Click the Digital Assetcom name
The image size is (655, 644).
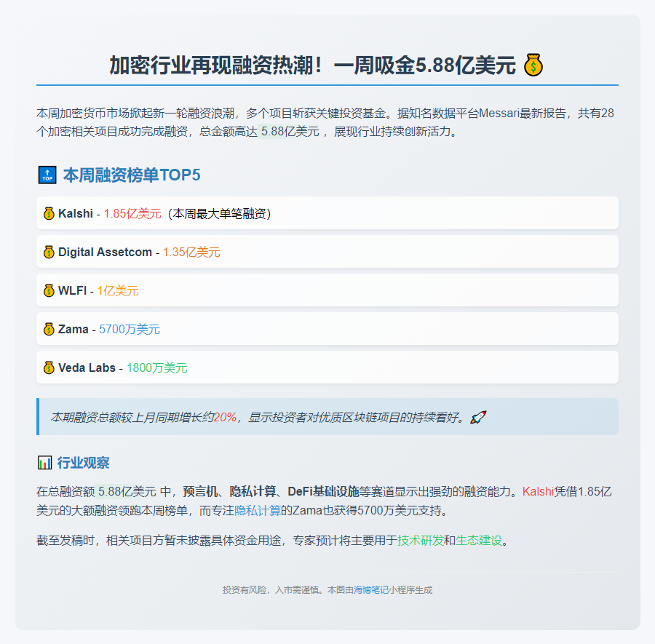pyautogui.click(x=105, y=252)
